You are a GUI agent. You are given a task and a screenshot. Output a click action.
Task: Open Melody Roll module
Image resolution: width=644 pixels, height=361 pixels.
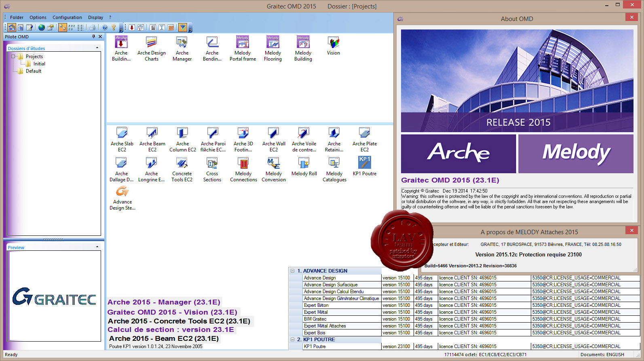point(304,166)
